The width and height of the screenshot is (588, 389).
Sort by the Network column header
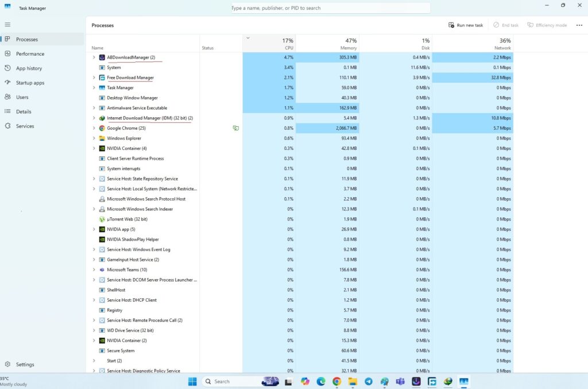[x=473, y=43]
